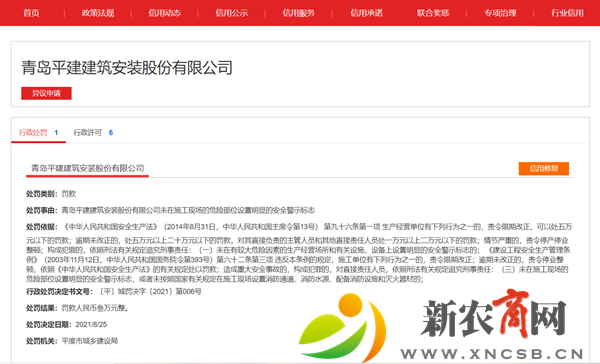The width and height of the screenshot is (600, 364).
Task: Click the 处罚依据 label
Action: point(42,227)
